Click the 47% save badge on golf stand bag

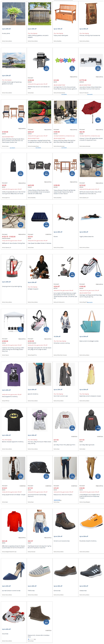pos(98,275)
